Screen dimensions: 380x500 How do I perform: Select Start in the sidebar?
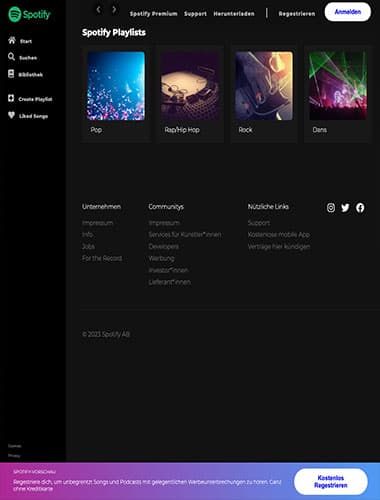click(26, 41)
